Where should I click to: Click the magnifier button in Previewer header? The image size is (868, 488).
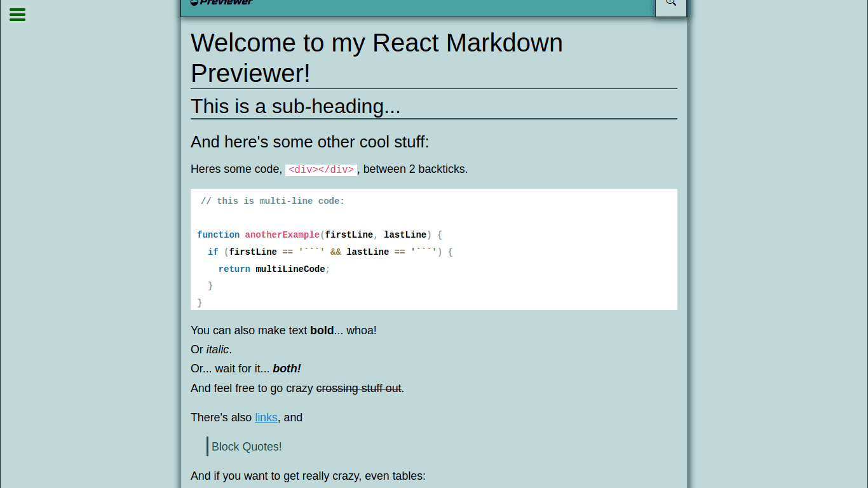[671, 4]
